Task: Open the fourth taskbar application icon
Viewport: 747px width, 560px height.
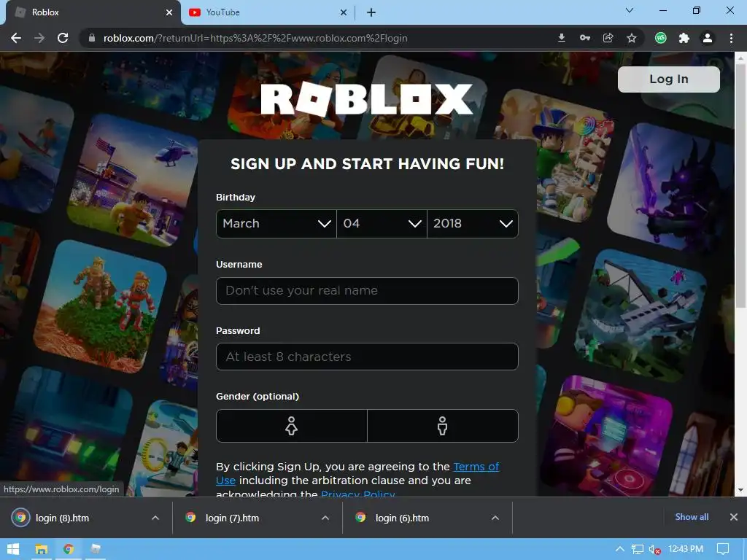Action: point(96,549)
